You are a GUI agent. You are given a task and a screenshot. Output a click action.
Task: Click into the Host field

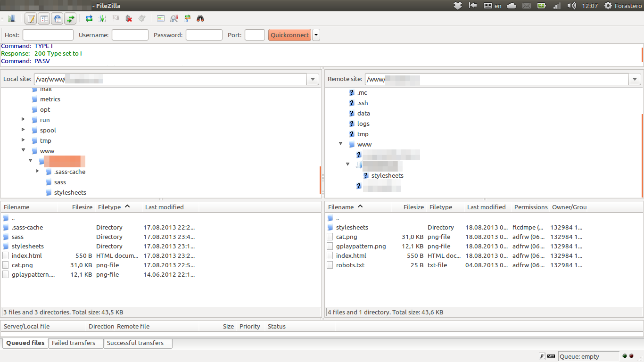[x=48, y=35]
